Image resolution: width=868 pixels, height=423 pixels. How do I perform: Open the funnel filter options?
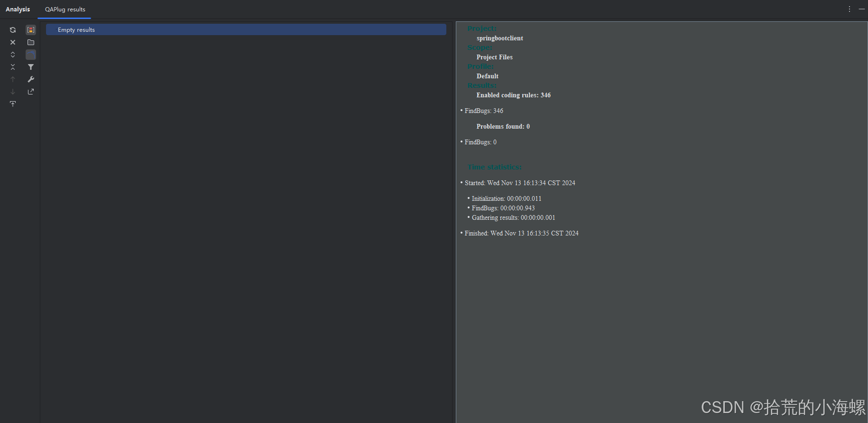click(31, 67)
